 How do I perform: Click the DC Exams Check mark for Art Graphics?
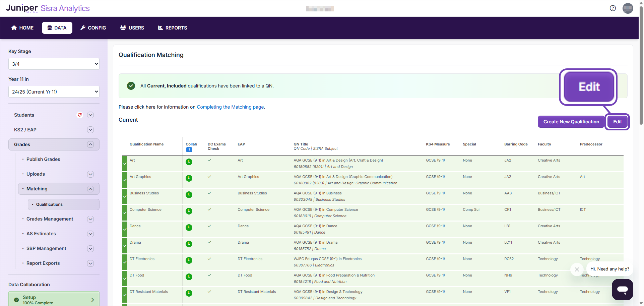[x=209, y=177]
